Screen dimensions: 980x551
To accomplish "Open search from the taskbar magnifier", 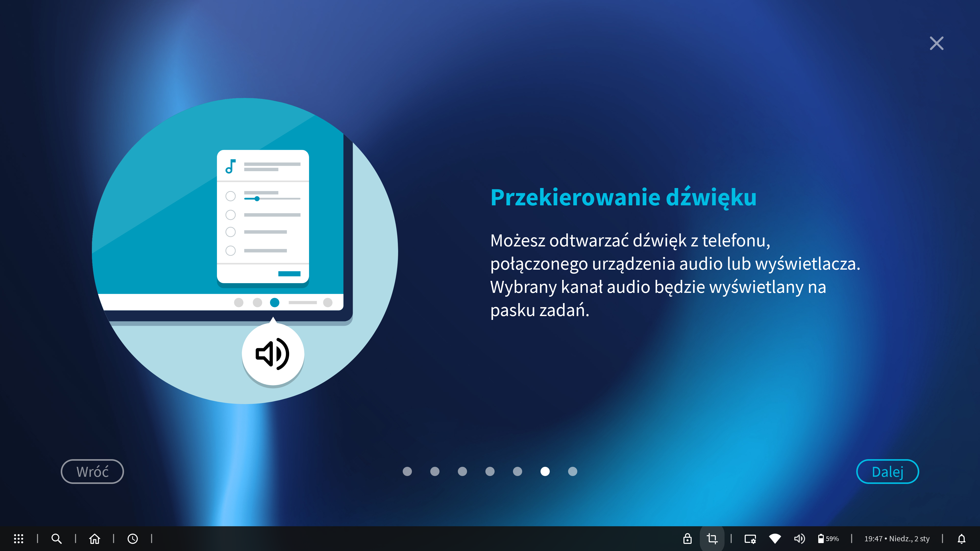I will point(56,539).
